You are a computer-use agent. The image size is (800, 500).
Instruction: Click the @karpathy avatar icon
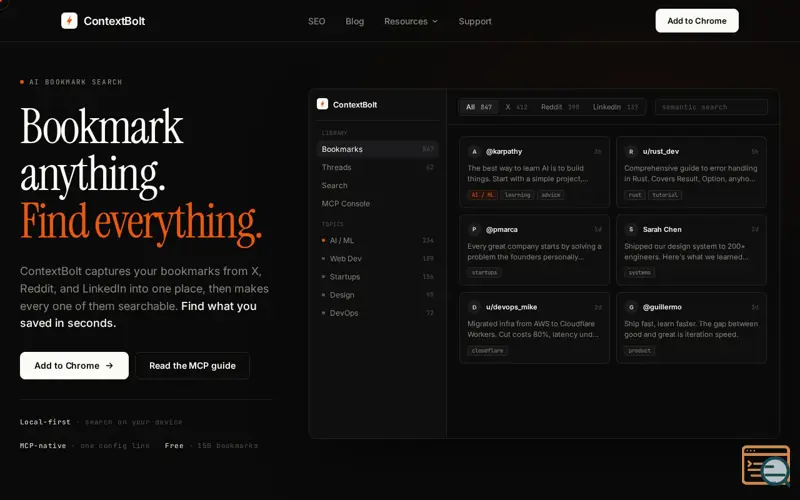[474, 152]
